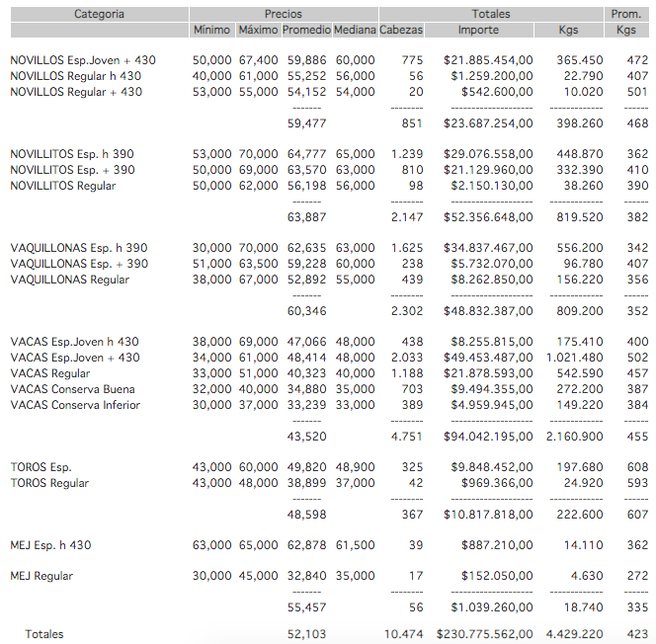Viewport: 656px width, 644px height.
Task: Click the Categoria column header
Action: tap(99, 14)
